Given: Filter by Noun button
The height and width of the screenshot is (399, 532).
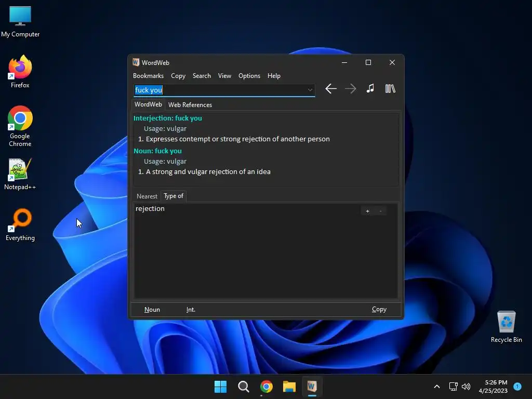Looking at the screenshot, I should tap(152, 310).
